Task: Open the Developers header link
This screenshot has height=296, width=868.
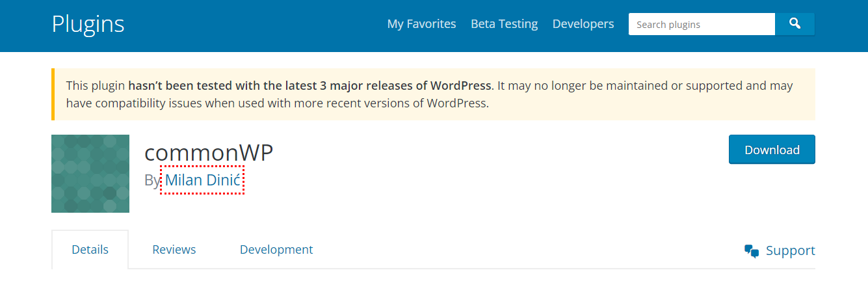Action: coord(583,24)
